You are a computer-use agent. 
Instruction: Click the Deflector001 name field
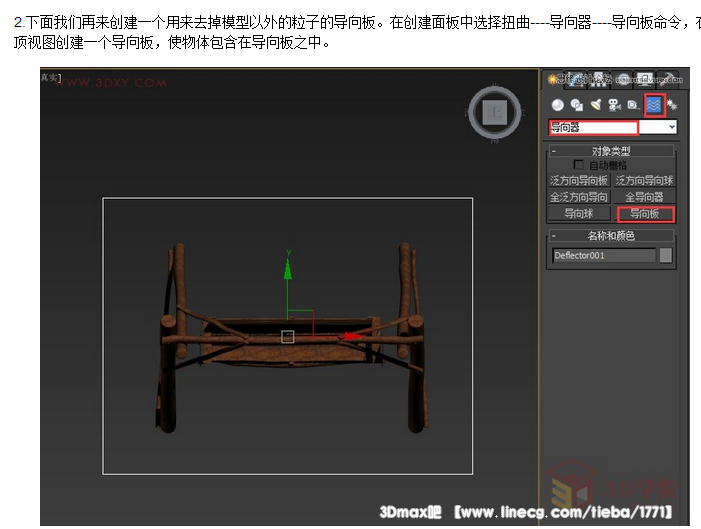(x=604, y=255)
